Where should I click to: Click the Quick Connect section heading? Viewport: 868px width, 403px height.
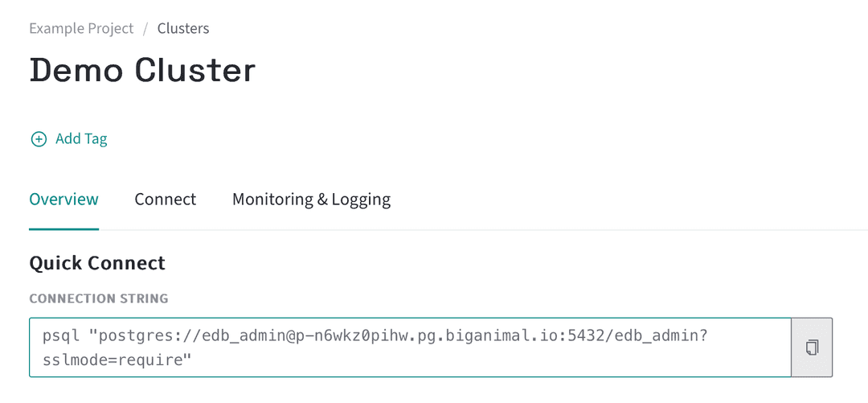97,263
